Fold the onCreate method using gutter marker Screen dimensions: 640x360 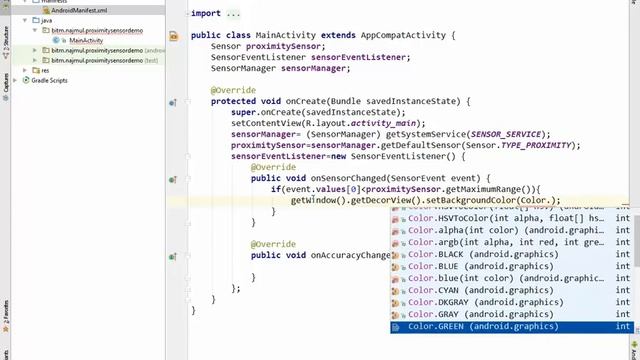pyautogui.click(x=188, y=101)
